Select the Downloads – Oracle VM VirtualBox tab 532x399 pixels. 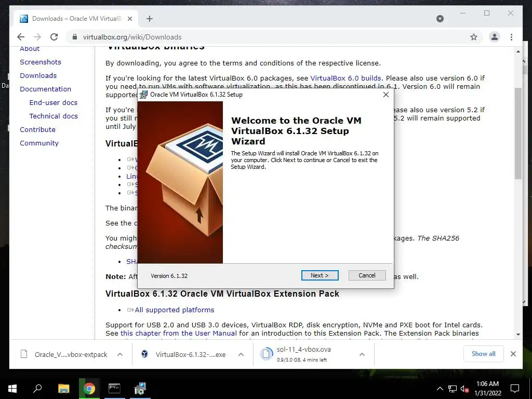coord(76,19)
